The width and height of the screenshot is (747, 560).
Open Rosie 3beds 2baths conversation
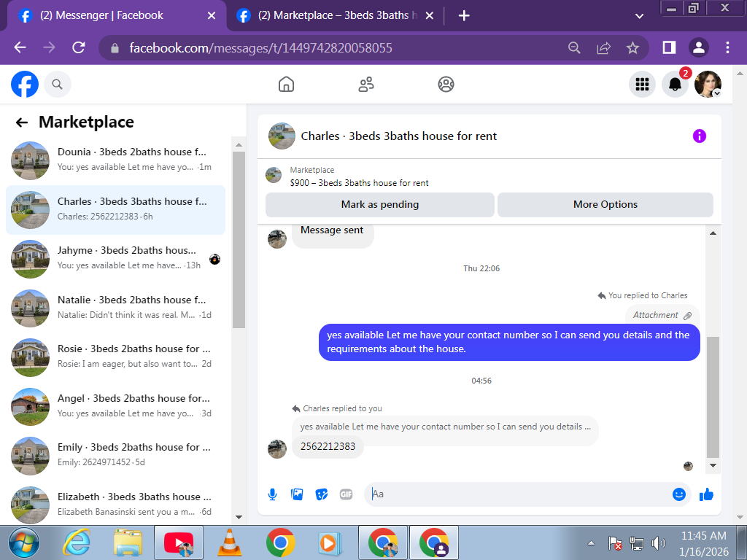116,357
